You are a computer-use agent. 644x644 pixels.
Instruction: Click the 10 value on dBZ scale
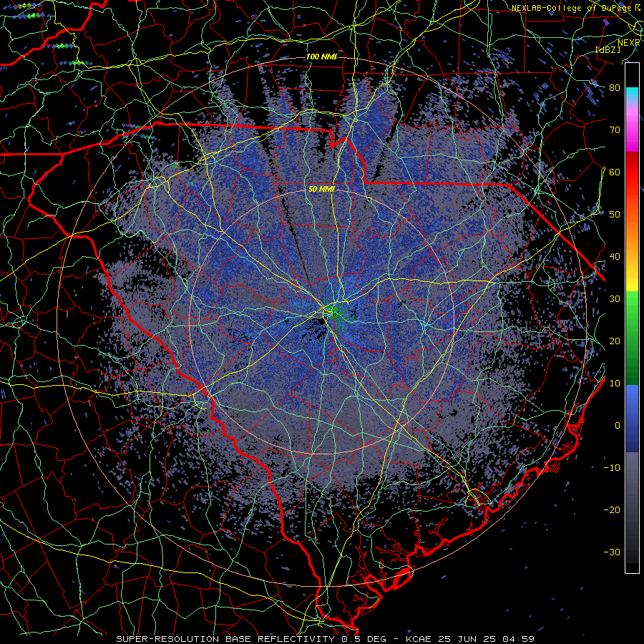[615, 384]
